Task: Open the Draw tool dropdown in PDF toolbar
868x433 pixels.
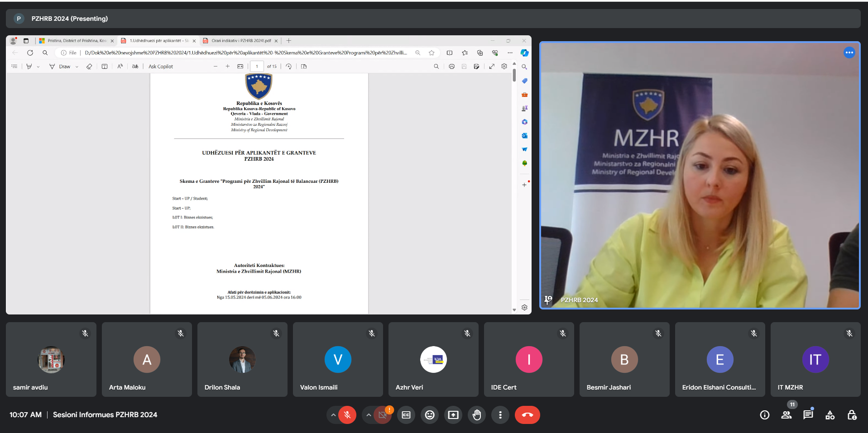Action: 77,67
